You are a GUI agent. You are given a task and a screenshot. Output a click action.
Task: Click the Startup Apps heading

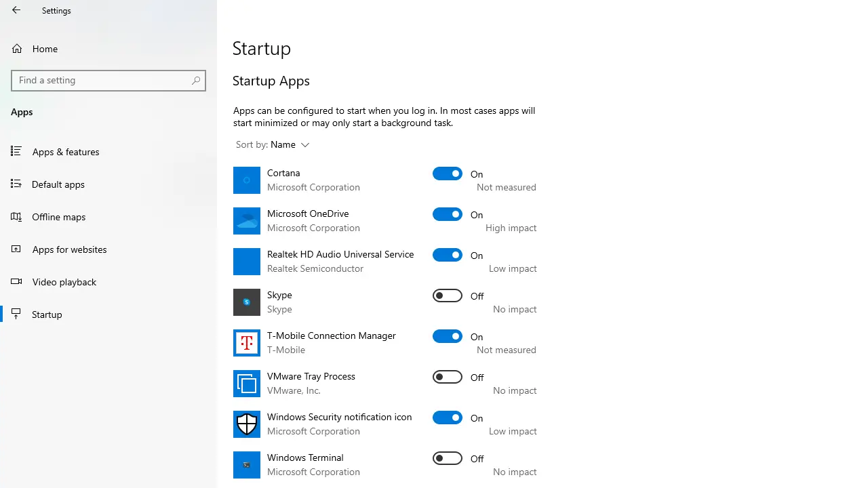[271, 81]
